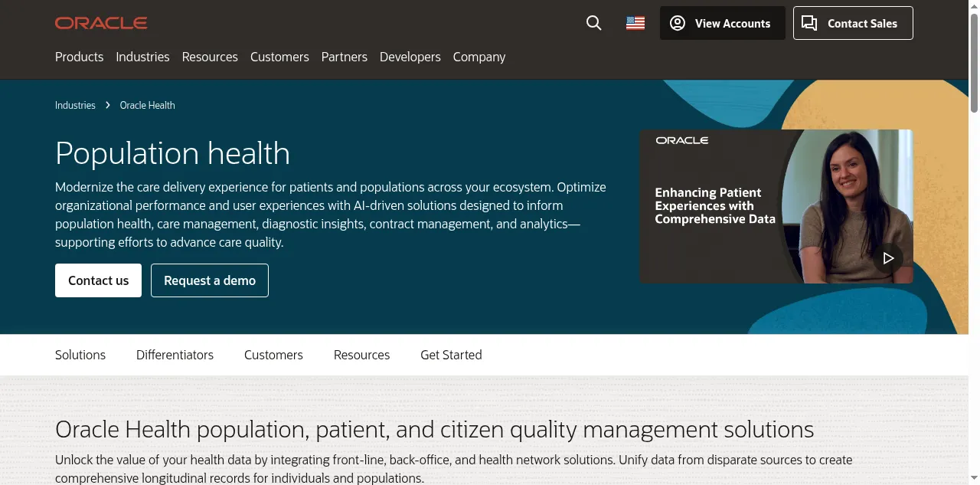Play the Enhancing Patient Experiences video
Viewport: 980px width, 485px height.
[888, 258]
